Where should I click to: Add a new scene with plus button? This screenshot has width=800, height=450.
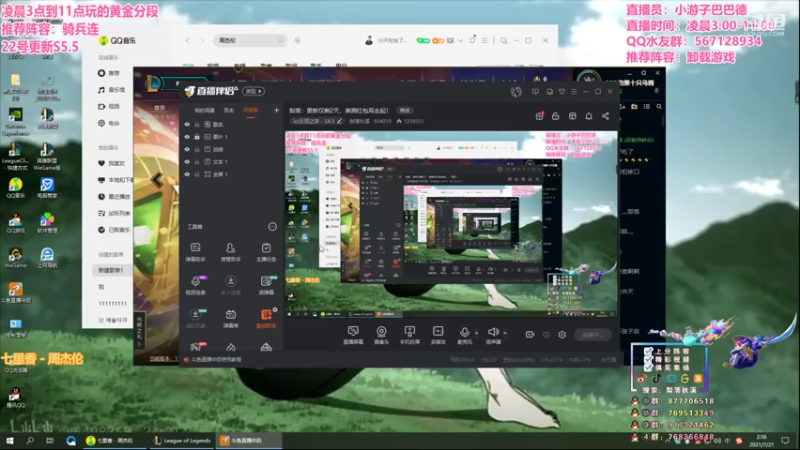[x=277, y=110]
